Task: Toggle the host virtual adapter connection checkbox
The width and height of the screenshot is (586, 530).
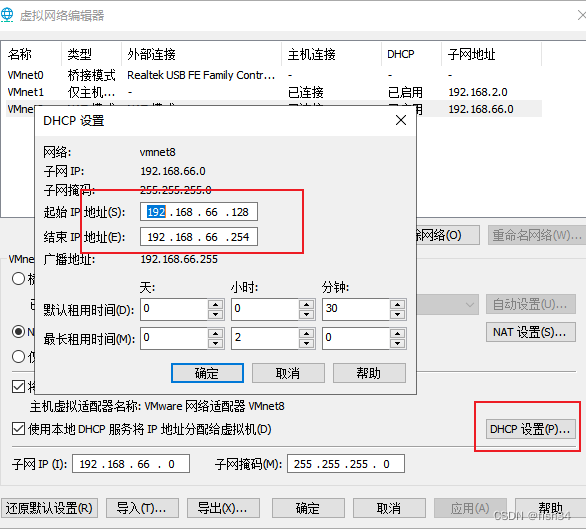Action: tap(18, 386)
